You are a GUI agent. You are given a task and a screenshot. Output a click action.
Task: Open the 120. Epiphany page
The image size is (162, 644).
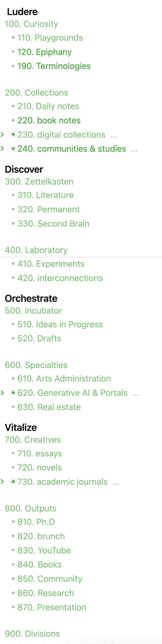[x=44, y=52]
